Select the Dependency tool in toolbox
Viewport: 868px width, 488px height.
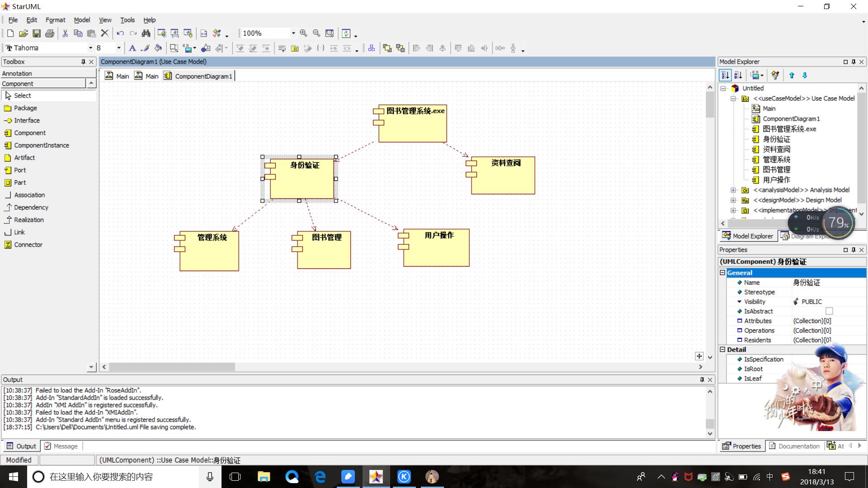(x=31, y=207)
